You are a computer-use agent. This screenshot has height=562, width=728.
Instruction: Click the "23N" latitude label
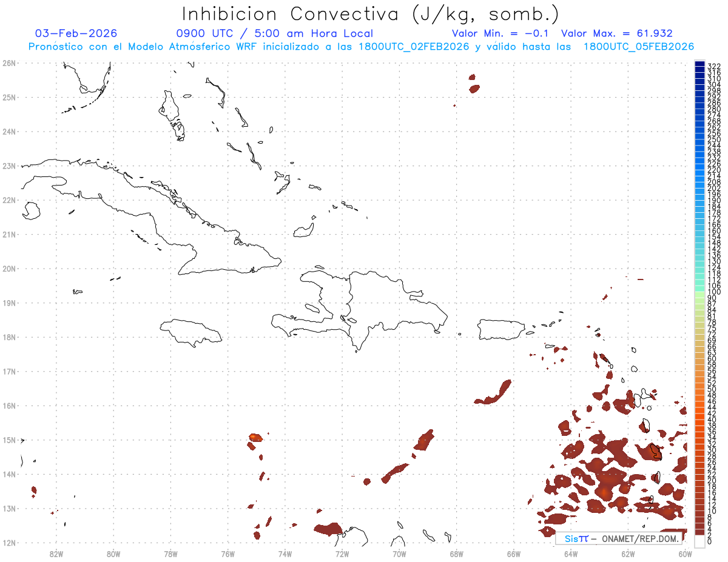9,166
